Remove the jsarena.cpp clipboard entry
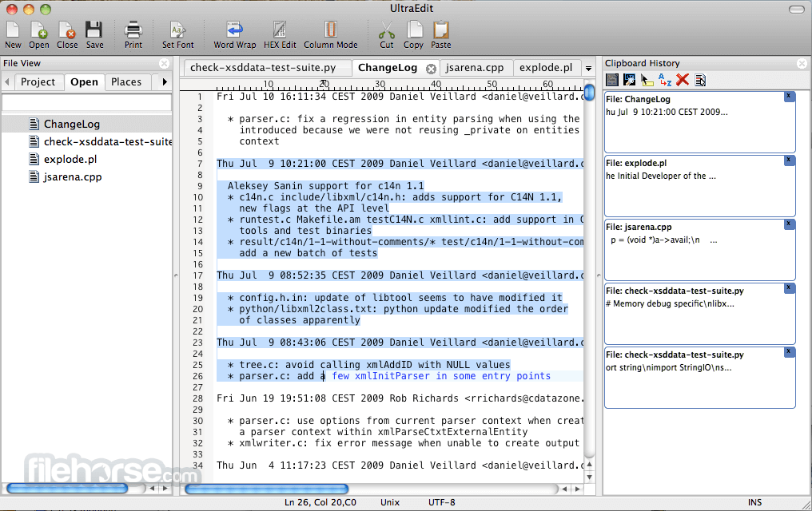Viewport: 812px width, 511px height. pos(789,224)
